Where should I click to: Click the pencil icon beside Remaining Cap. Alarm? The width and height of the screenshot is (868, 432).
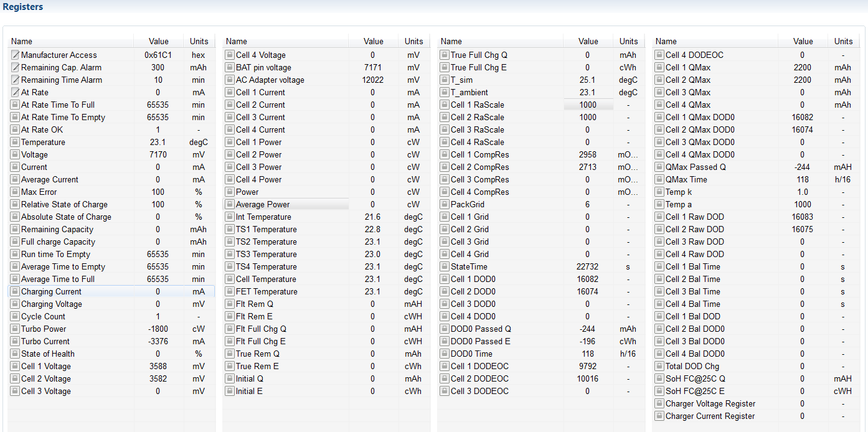click(16, 67)
